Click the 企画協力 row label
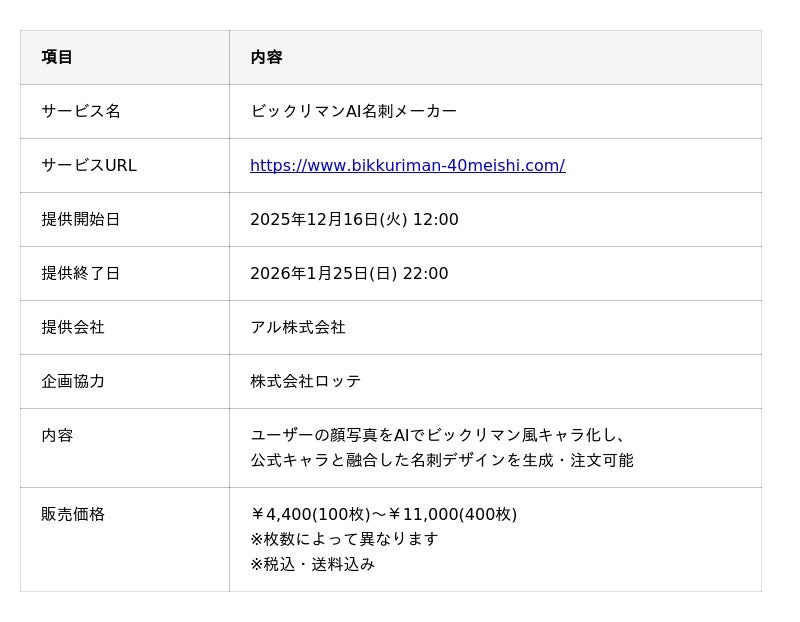The image size is (800, 622). [x=73, y=381]
